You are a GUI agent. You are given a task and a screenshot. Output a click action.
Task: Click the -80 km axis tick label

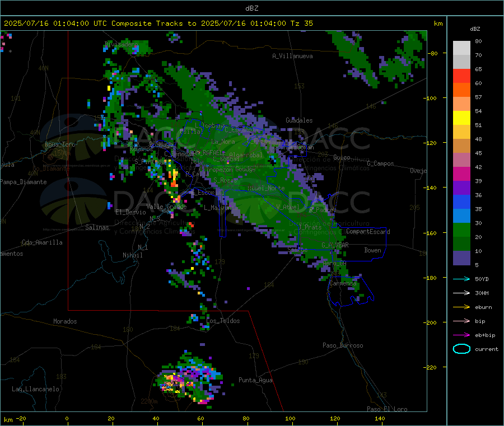click(x=433, y=53)
